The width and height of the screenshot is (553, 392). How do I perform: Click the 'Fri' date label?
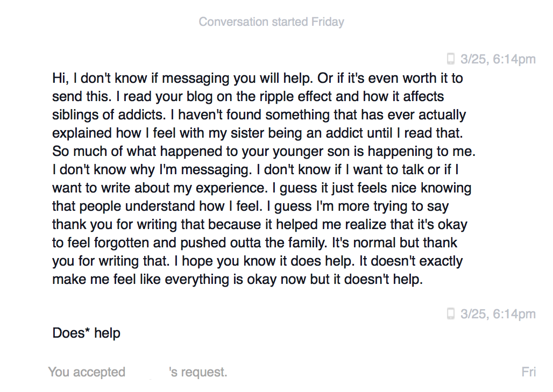click(528, 372)
